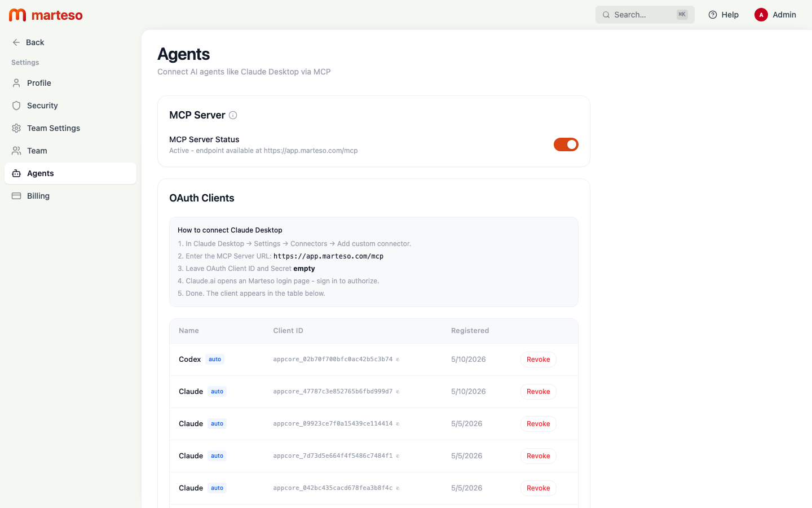Click the Codex client name

click(x=190, y=360)
